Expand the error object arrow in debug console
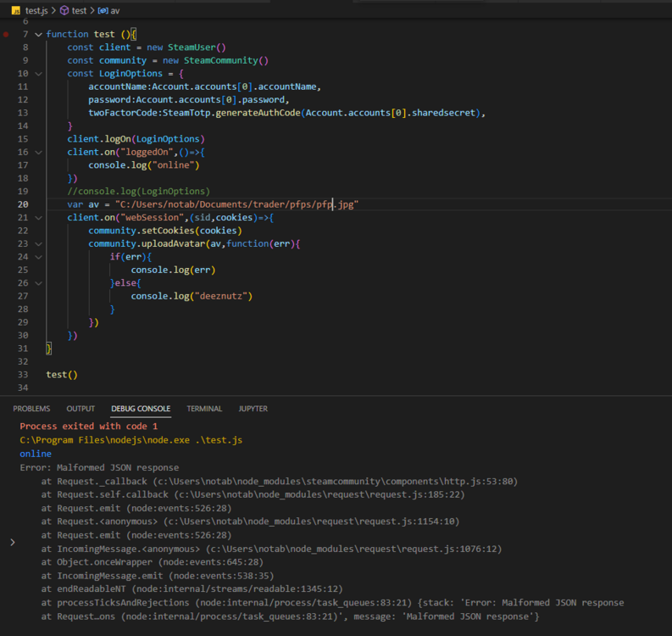 (x=12, y=542)
